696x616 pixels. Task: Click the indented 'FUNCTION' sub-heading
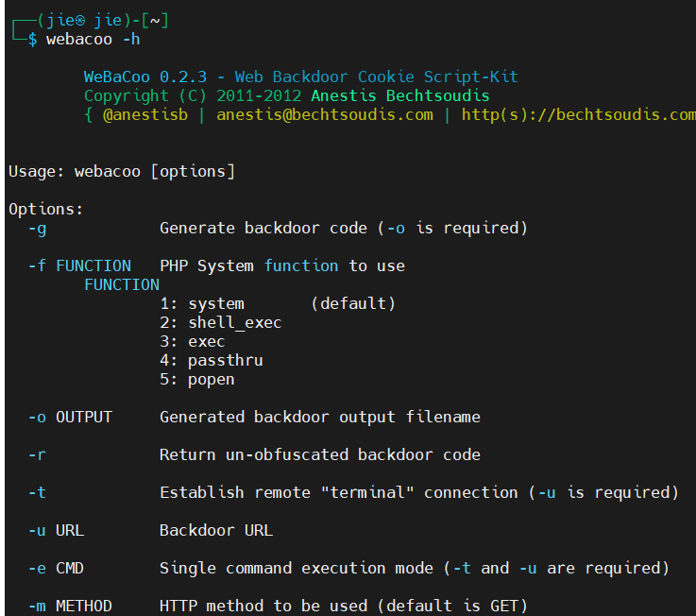[122, 284]
